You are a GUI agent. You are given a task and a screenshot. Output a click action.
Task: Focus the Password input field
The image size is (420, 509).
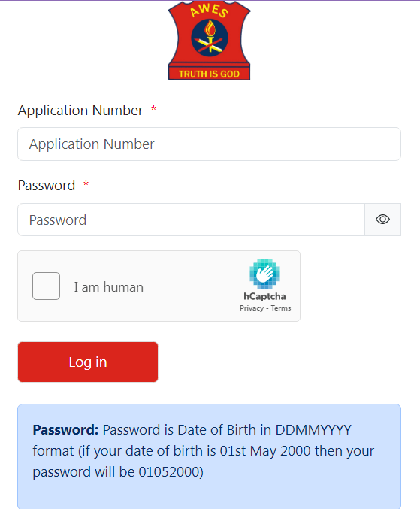click(x=192, y=220)
